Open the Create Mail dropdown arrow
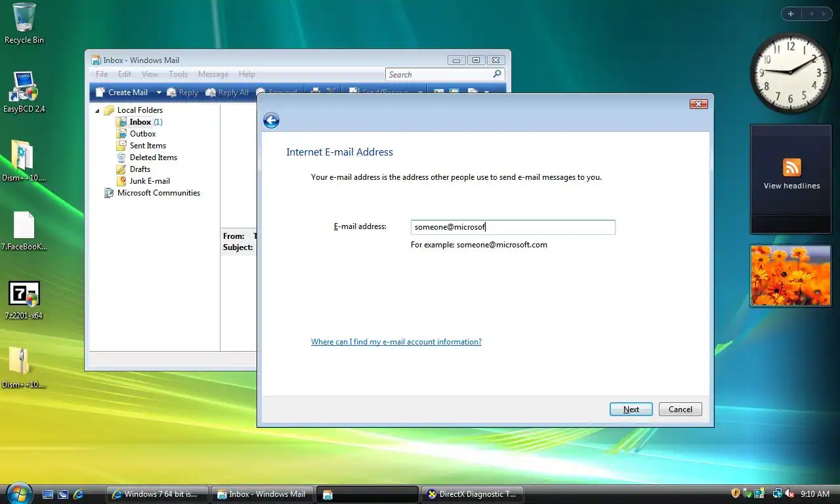The height and width of the screenshot is (504, 840). [x=158, y=93]
